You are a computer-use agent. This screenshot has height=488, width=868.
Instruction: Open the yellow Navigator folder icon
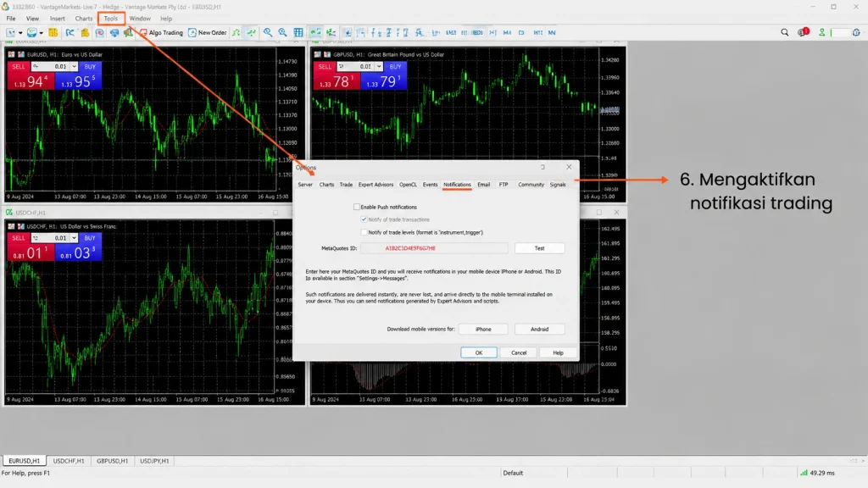pyautogui.click(x=85, y=33)
